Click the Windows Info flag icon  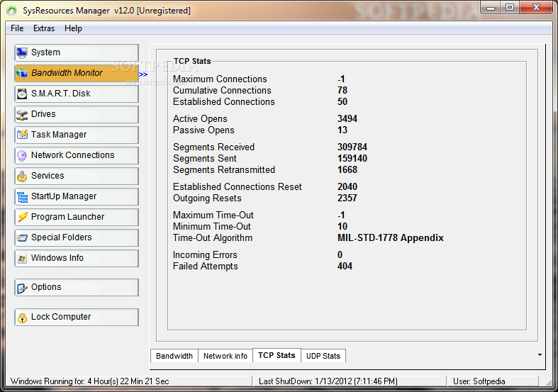(22, 258)
